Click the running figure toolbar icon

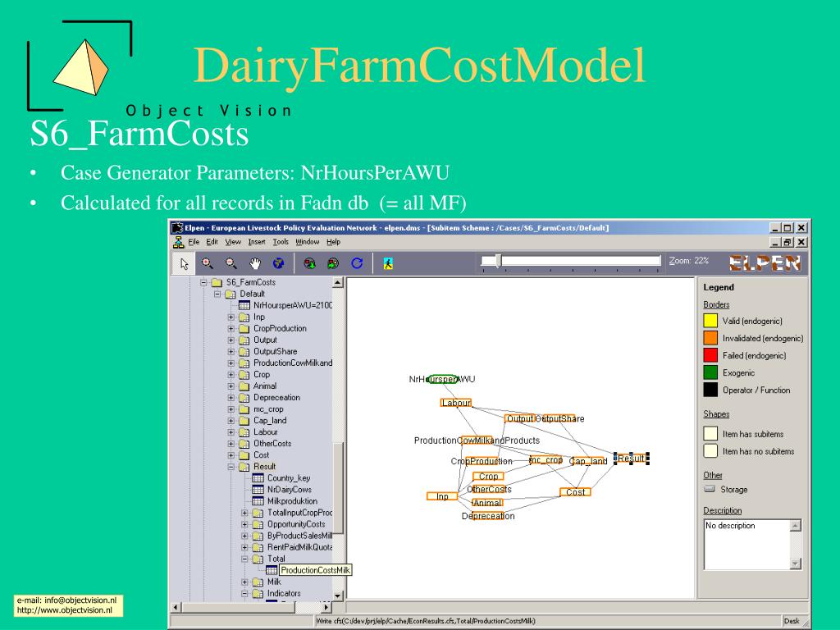[388, 263]
